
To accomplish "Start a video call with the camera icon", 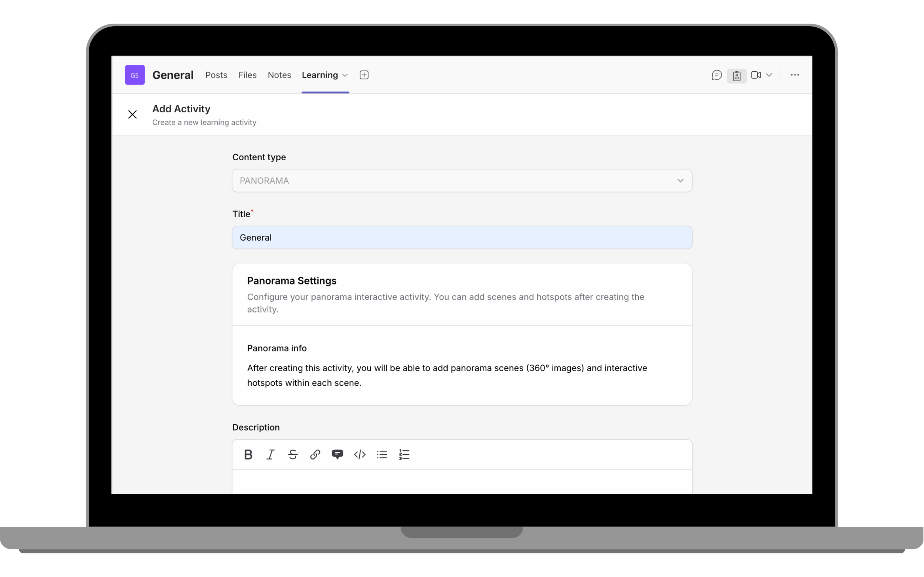I will (755, 75).
